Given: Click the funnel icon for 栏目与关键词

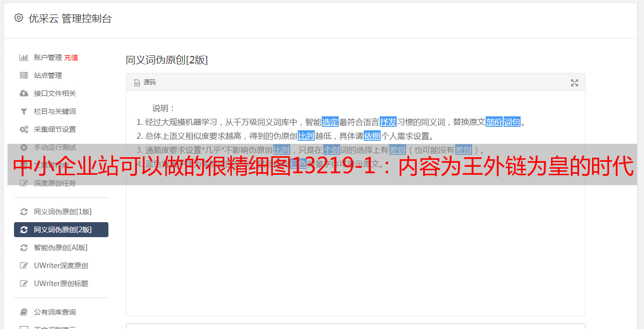Looking at the screenshot, I should tap(23, 111).
